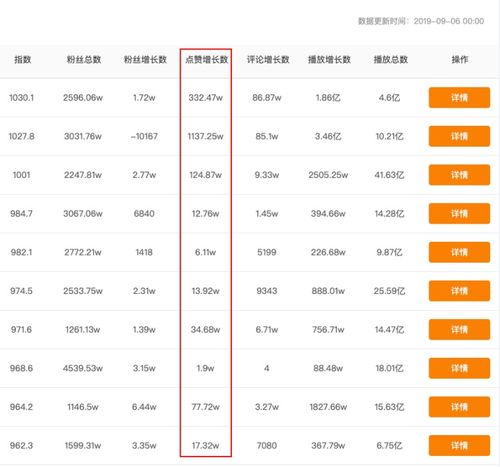500x467 pixels.
Task: Open 详情 for the 1030.1 index row
Action: click(459, 98)
